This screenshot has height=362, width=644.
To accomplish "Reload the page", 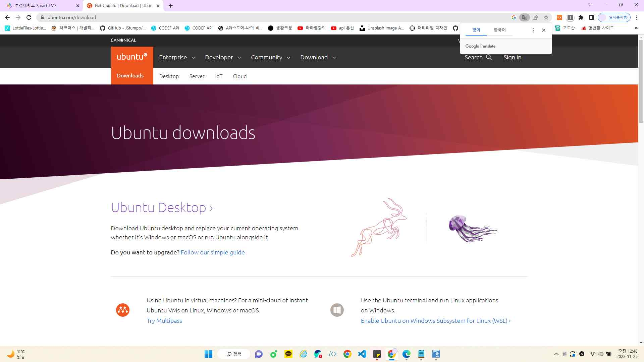I will (x=29, y=17).
